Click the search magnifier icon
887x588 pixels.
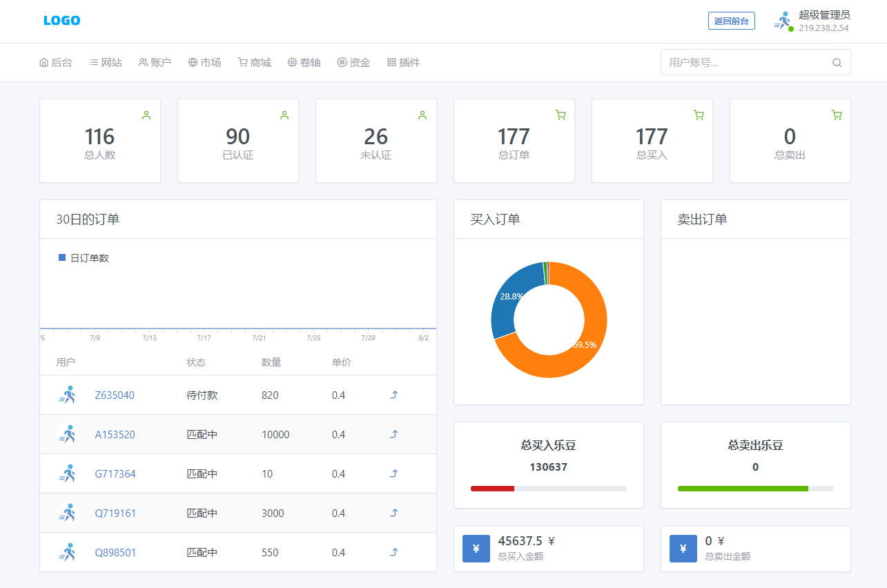[837, 63]
